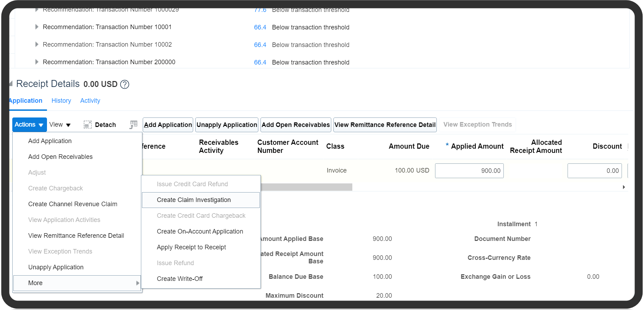The height and width of the screenshot is (310, 644).
Task: Choose View Remittance Reference Detail menu item
Action: pos(76,236)
